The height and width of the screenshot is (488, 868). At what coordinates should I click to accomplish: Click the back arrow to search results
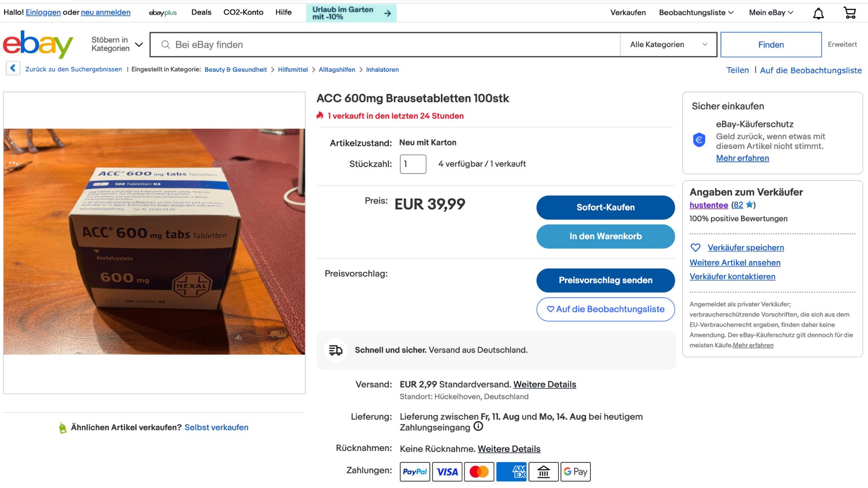(13, 69)
